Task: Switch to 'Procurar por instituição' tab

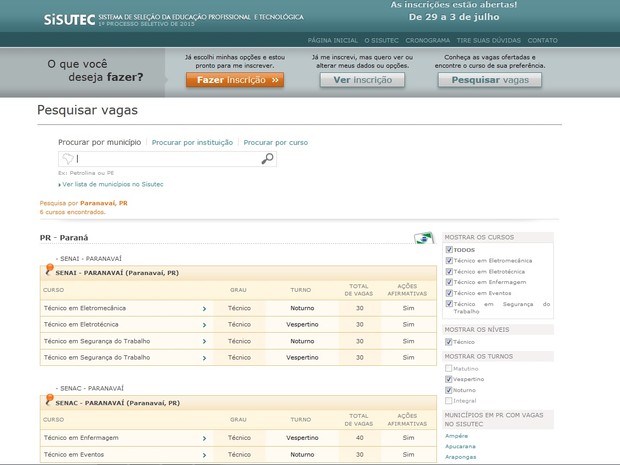Action: [192, 142]
